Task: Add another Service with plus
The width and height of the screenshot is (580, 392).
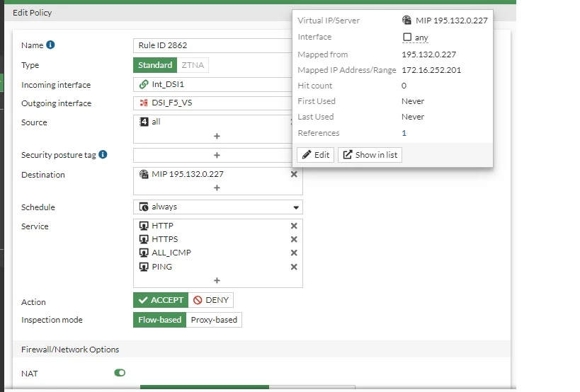Action: (x=217, y=280)
